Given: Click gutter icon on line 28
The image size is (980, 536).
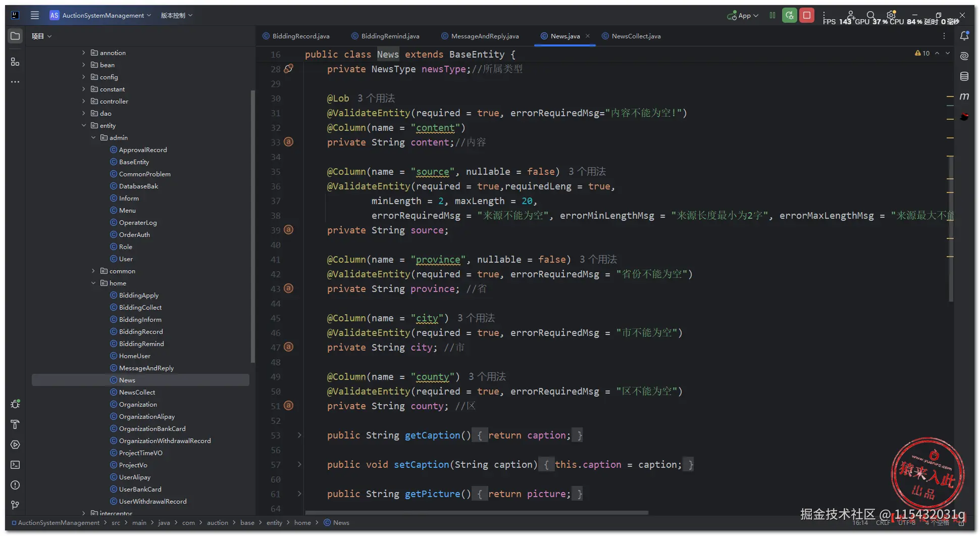Looking at the screenshot, I should tap(288, 69).
